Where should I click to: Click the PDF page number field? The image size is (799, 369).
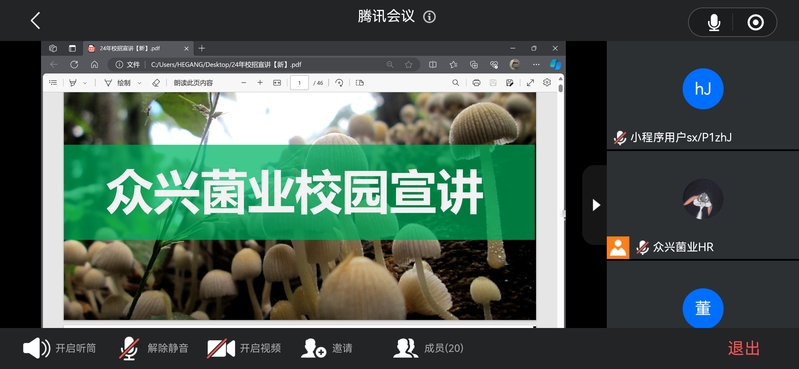click(299, 83)
